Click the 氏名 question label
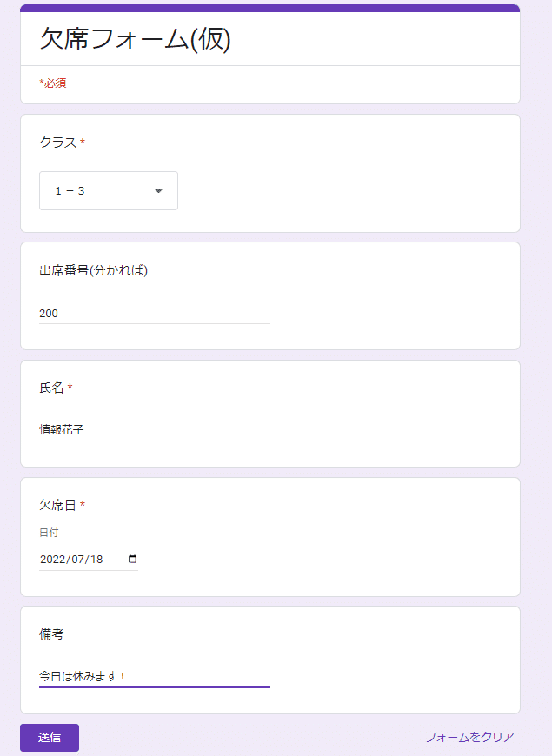The image size is (552, 756). pyautogui.click(x=51, y=388)
